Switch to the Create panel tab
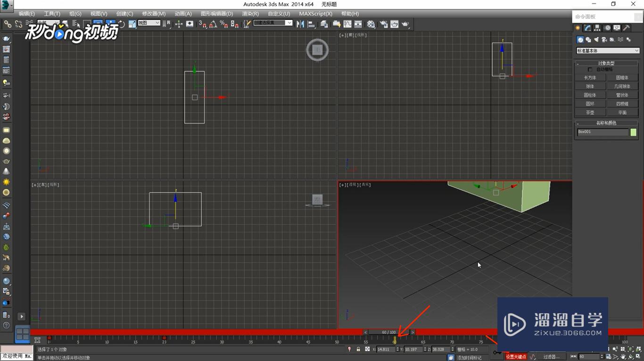The image size is (644, 361). tap(578, 28)
